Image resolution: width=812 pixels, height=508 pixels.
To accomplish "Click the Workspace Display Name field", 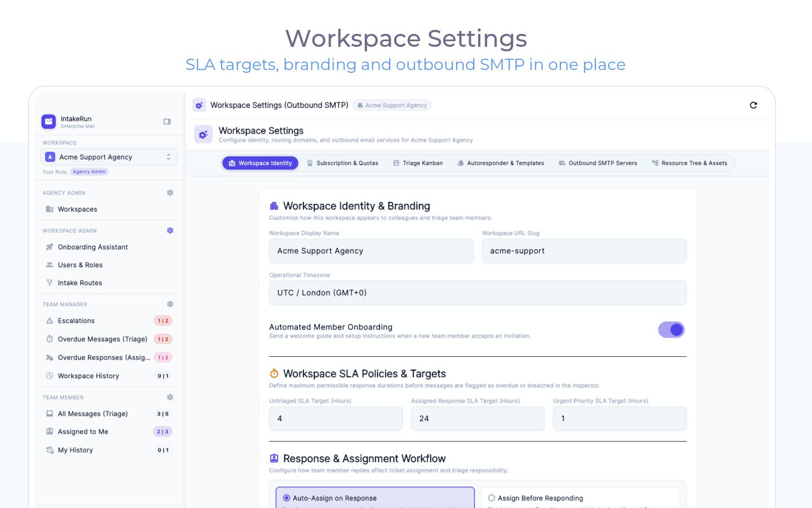I will (x=371, y=251).
